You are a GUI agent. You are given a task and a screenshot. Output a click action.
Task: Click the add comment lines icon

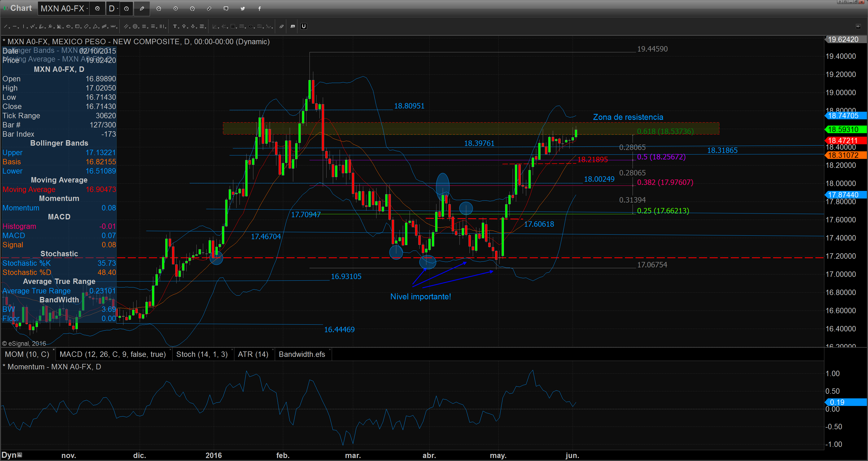[x=293, y=26]
